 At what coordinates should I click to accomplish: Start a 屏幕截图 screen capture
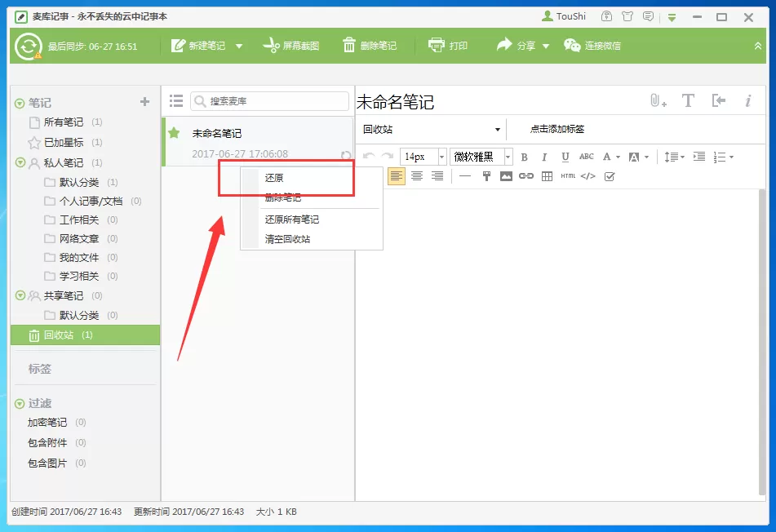[291, 46]
